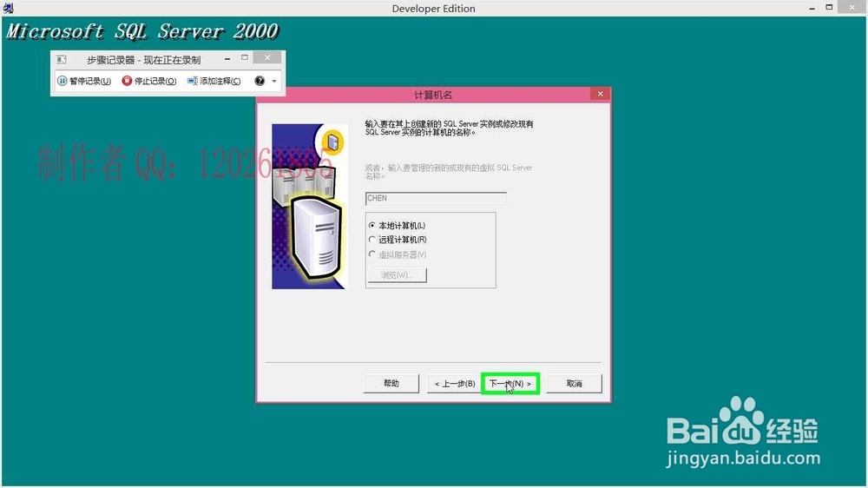This screenshot has width=868, height=488.
Task: Close the 计算机名 dialog
Action: tap(600, 94)
